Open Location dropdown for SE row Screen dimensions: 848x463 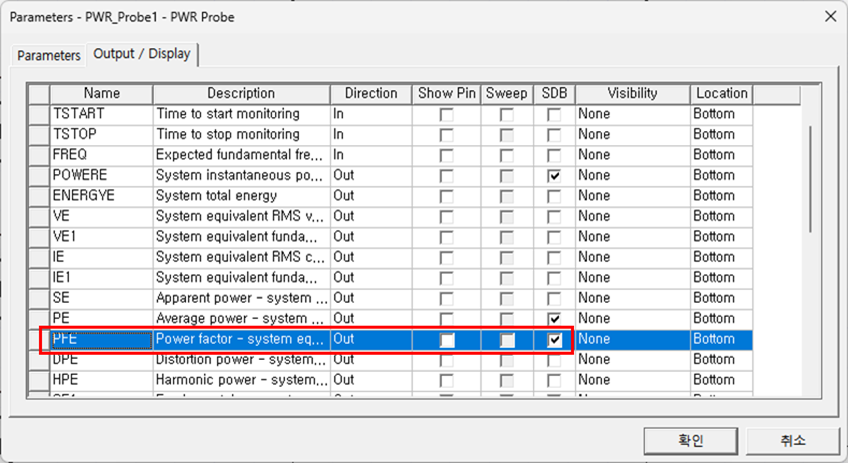coord(720,298)
